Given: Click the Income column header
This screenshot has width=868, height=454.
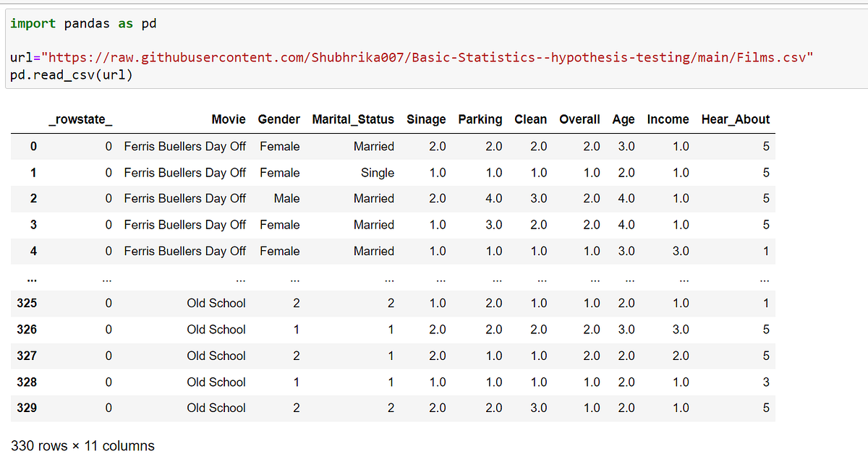Looking at the screenshot, I should pos(668,119).
